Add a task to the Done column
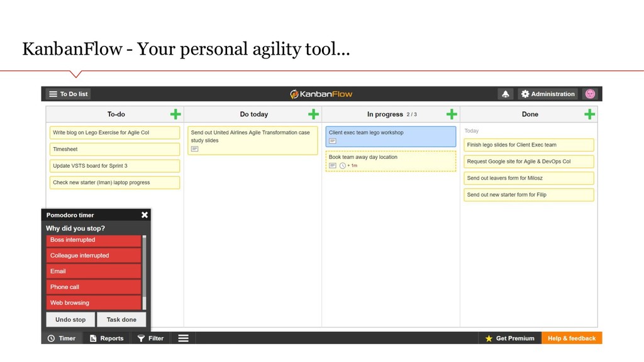Screen dimensions: 644x362 point(589,114)
